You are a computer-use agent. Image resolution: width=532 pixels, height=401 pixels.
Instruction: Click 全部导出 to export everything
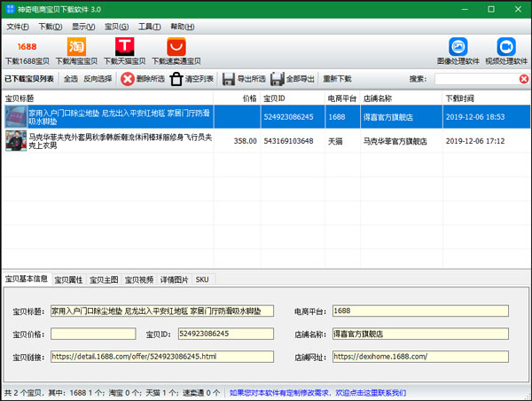293,79
